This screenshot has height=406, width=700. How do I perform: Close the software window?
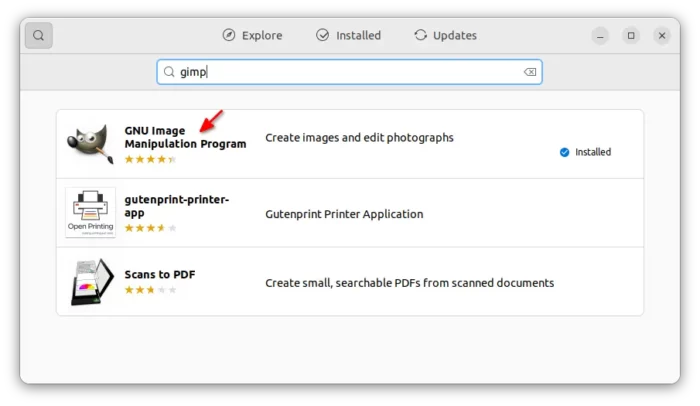click(x=662, y=36)
